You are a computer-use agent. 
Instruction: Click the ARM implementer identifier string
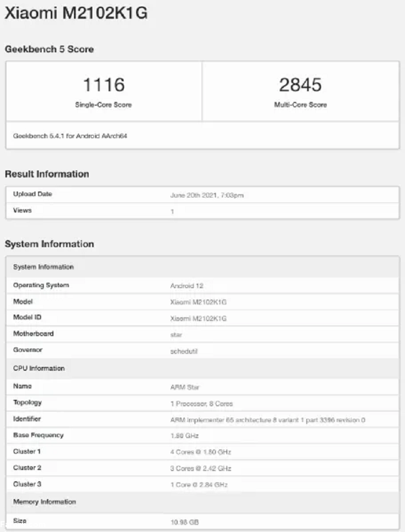[x=267, y=420]
